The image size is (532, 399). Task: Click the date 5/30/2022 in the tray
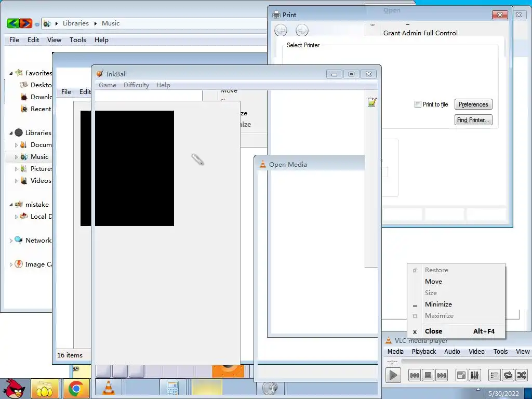(503, 394)
